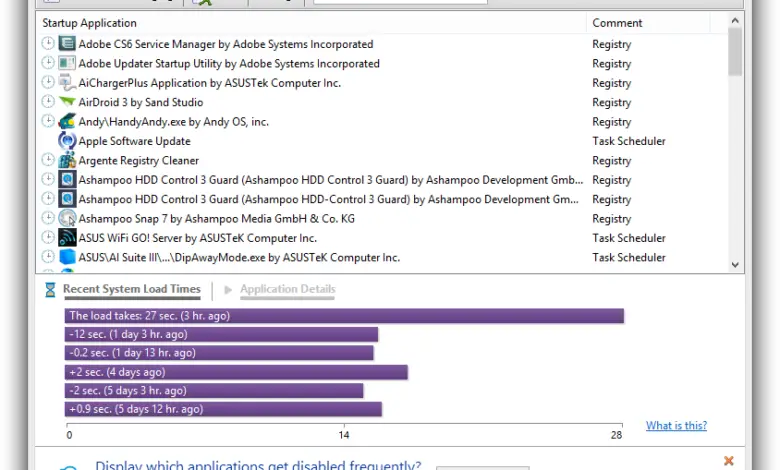780x470 pixels.
Task: Click the -0.2 sec. load time bar
Action: (x=219, y=353)
